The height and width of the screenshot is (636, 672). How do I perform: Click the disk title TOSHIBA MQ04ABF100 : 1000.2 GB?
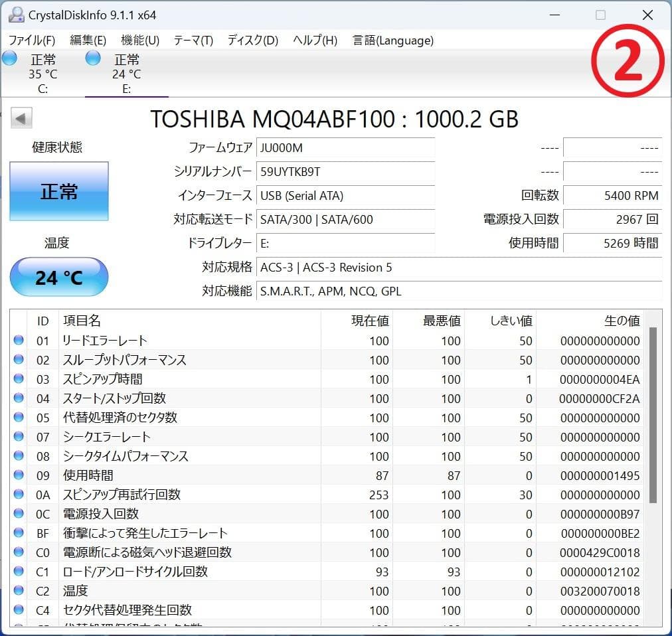click(x=334, y=119)
